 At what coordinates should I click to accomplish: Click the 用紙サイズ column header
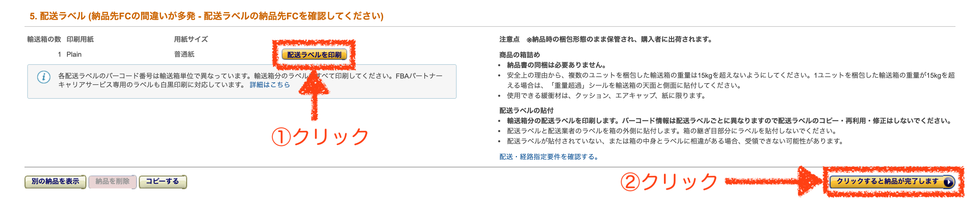191,39
